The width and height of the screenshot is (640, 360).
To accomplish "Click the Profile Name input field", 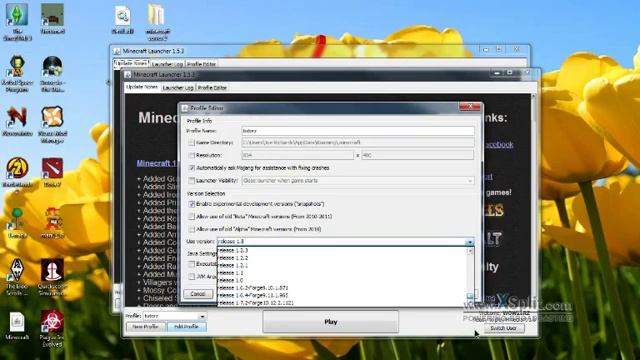I will click(358, 131).
